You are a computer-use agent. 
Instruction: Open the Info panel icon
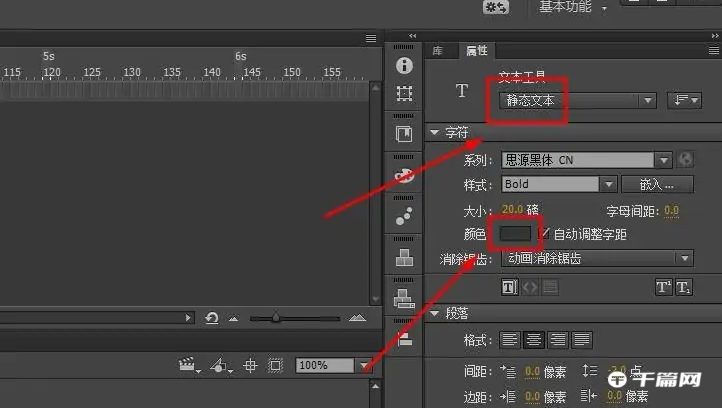pos(404,65)
